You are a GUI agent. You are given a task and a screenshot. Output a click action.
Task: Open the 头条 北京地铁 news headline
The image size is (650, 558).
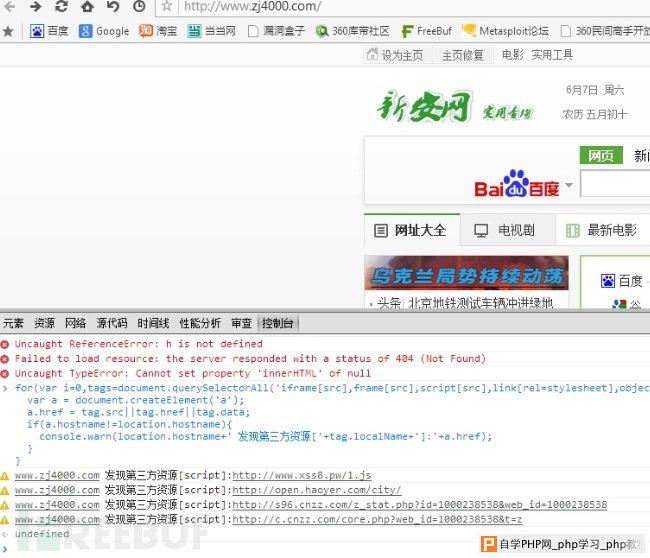pos(465,303)
